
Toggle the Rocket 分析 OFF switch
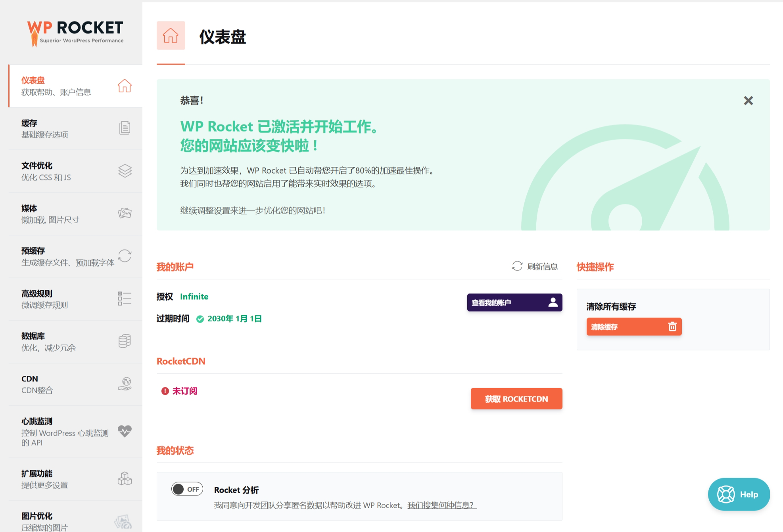(187, 489)
